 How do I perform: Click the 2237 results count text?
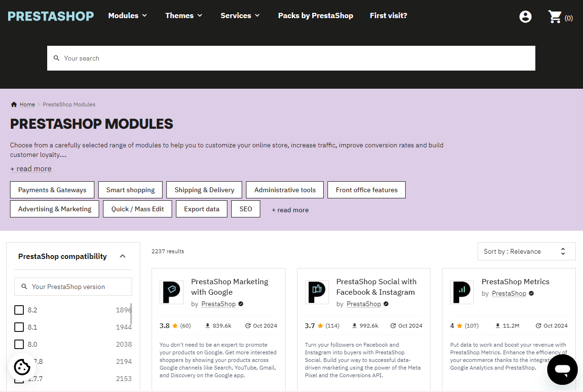pos(168,251)
